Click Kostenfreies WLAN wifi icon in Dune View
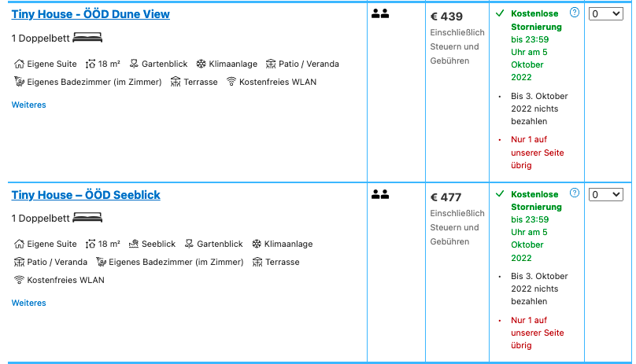The image size is (636, 364). coord(231,82)
